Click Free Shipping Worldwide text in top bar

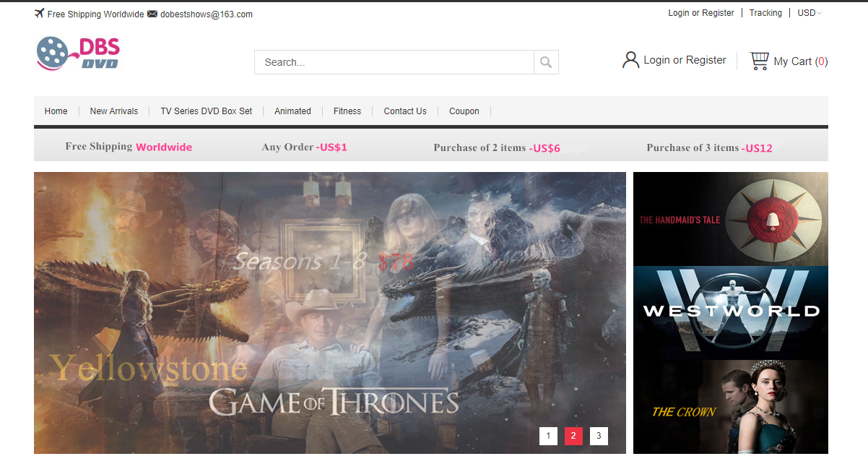click(x=96, y=14)
